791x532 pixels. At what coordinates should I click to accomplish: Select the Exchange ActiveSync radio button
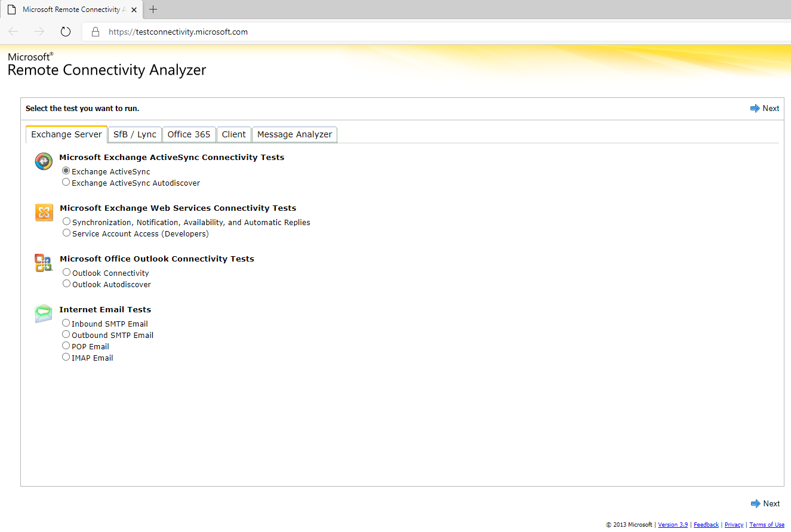(x=66, y=171)
